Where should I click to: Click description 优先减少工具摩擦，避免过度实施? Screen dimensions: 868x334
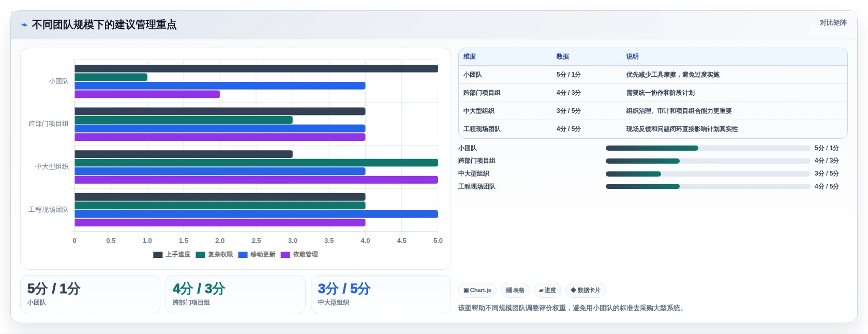tap(673, 75)
